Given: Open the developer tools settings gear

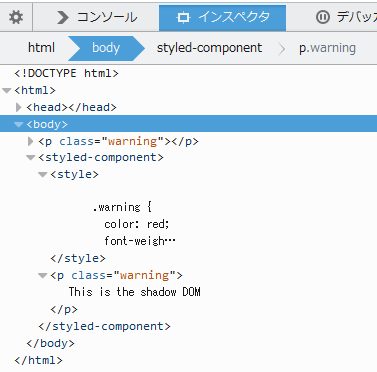Looking at the screenshot, I should pos(16,17).
